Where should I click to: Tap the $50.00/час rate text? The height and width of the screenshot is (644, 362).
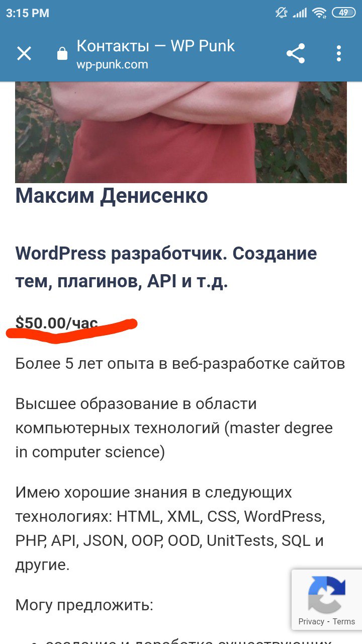pos(57,323)
